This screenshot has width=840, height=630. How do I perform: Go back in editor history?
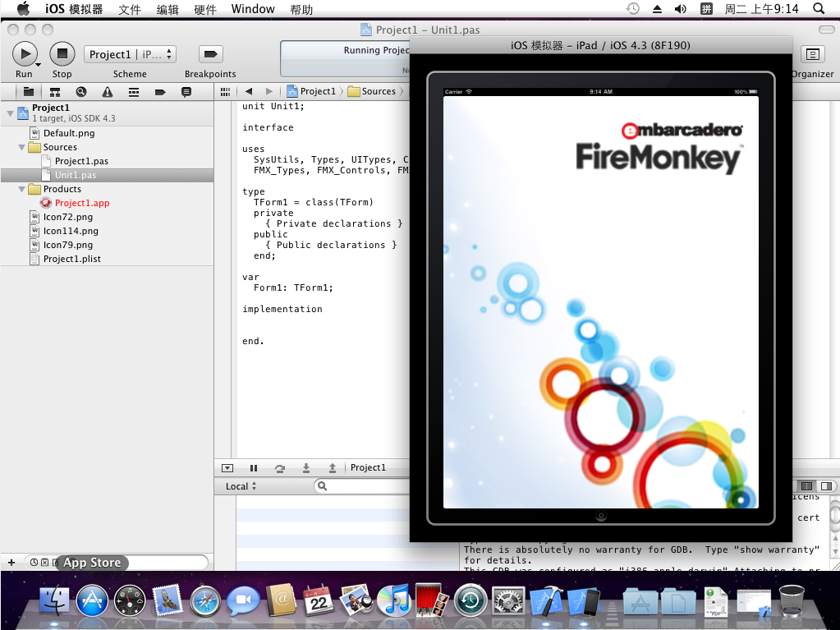point(249,92)
